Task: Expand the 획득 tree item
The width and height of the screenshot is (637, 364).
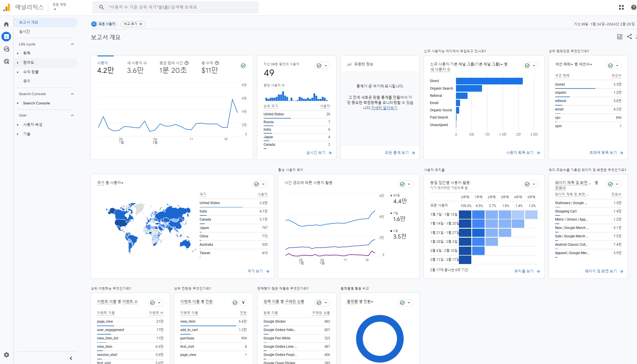Action: (x=18, y=53)
